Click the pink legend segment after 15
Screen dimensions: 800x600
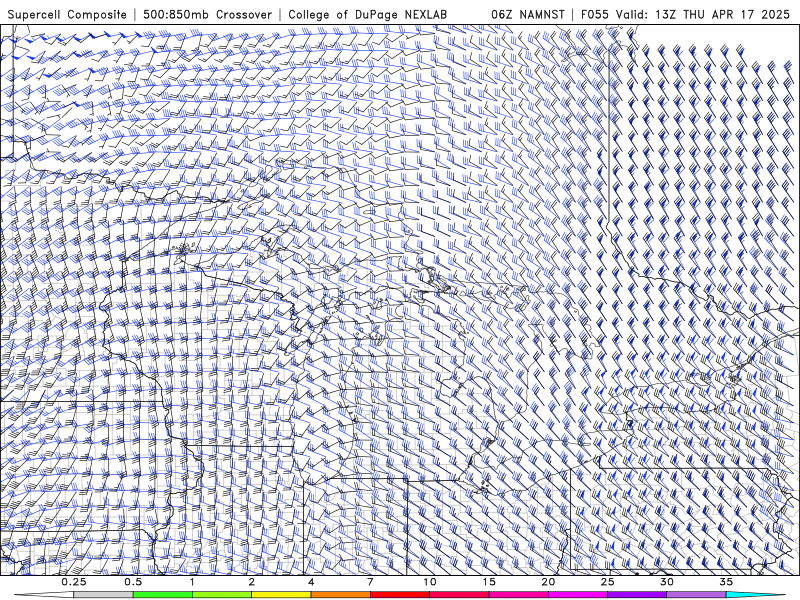[518, 595]
